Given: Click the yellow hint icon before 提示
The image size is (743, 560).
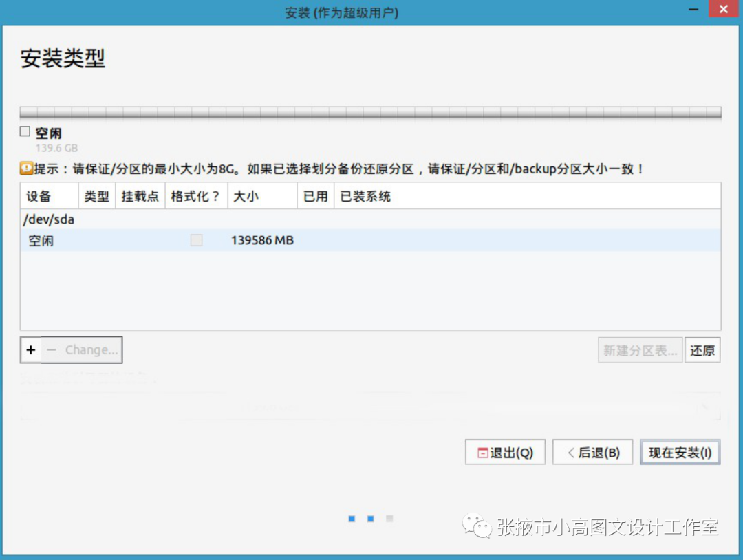Looking at the screenshot, I should point(26,168).
